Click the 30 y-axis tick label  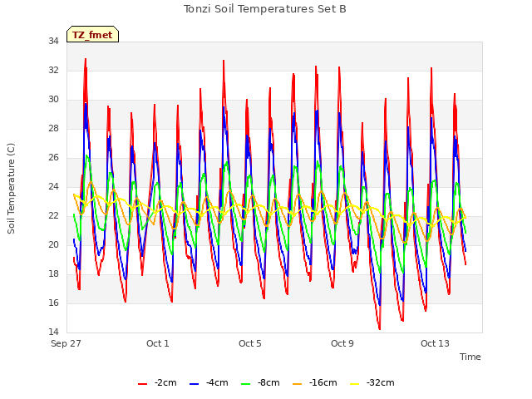pos(53,99)
